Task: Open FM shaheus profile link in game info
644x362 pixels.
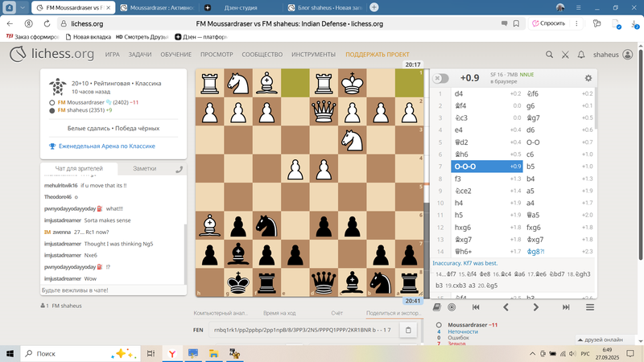Action: coord(72,110)
